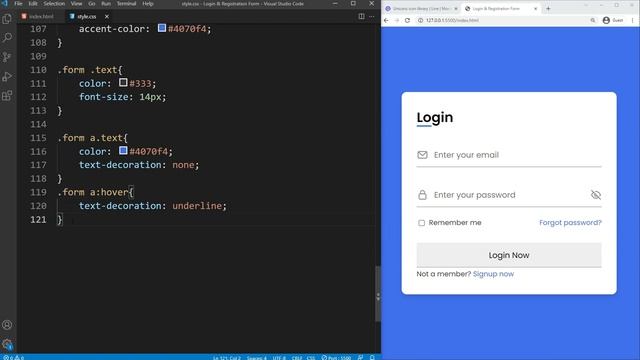Open the Guest profile menu
640x360 pixels.
click(x=613, y=20)
